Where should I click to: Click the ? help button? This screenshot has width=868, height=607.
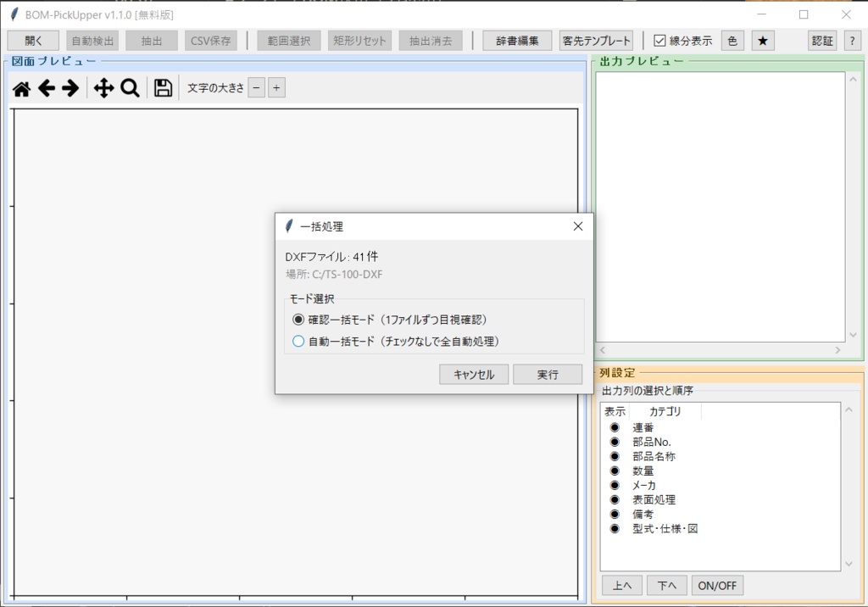click(x=852, y=41)
